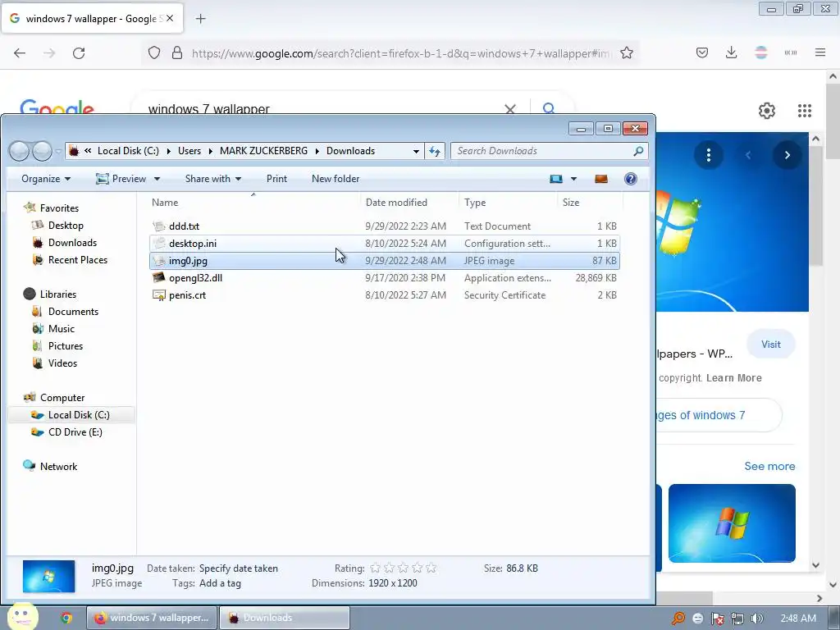Open Google settings gear icon

point(767,111)
